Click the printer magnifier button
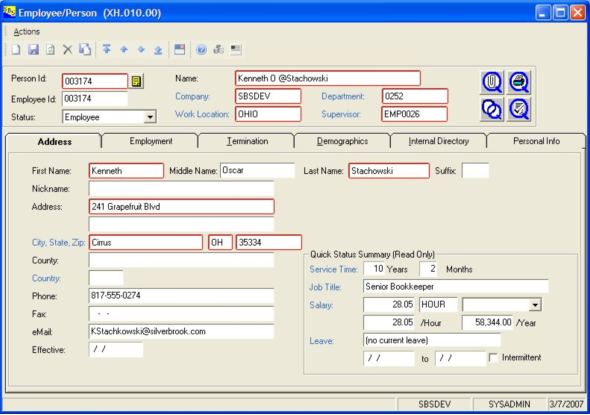The image size is (590, 415). [519, 82]
